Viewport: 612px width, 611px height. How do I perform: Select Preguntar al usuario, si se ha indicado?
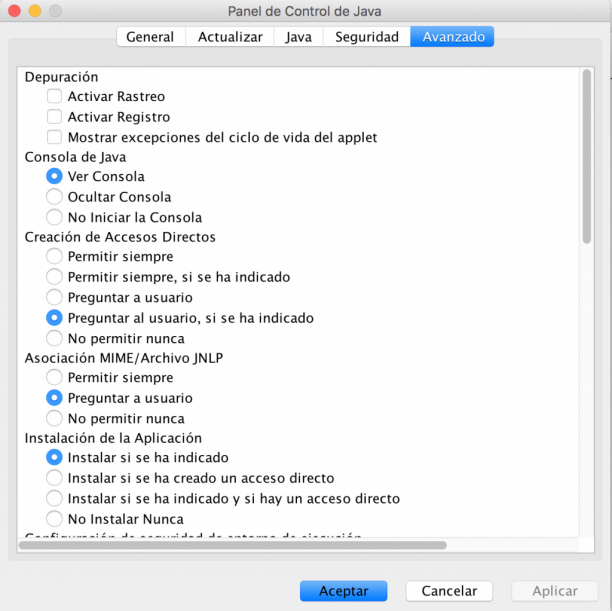(x=54, y=318)
